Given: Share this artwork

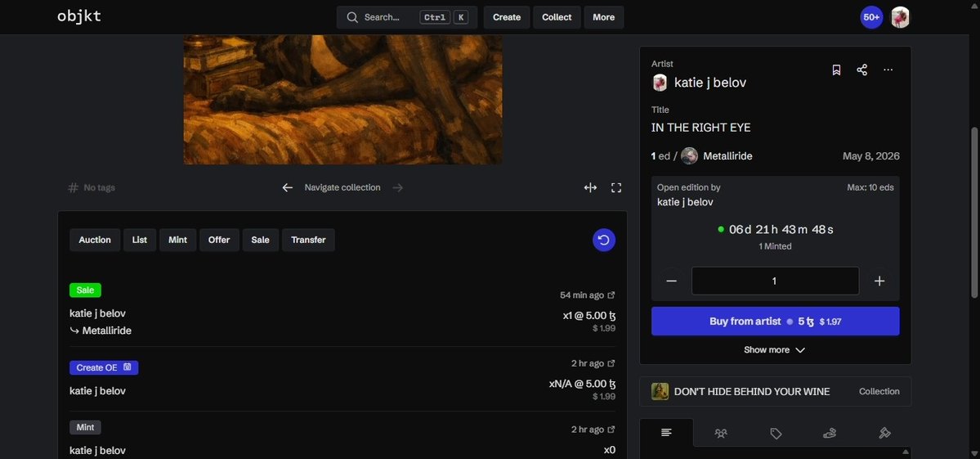Looking at the screenshot, I should pos(861,70).
